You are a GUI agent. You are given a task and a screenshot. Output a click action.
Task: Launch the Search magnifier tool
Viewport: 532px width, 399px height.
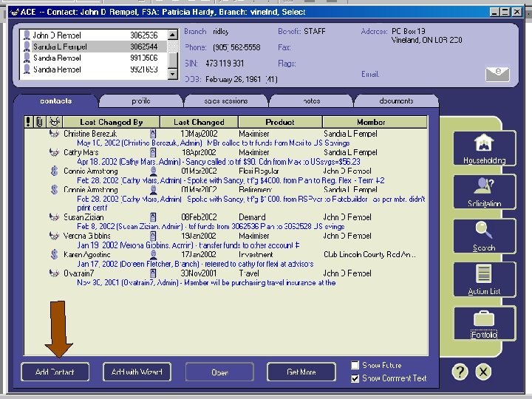coord(484,236)
